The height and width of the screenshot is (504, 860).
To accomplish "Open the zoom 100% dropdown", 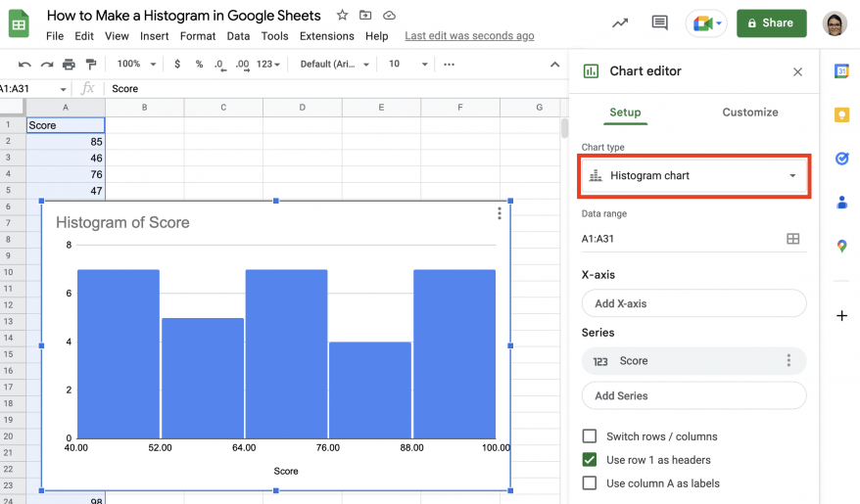I will 136,64.
